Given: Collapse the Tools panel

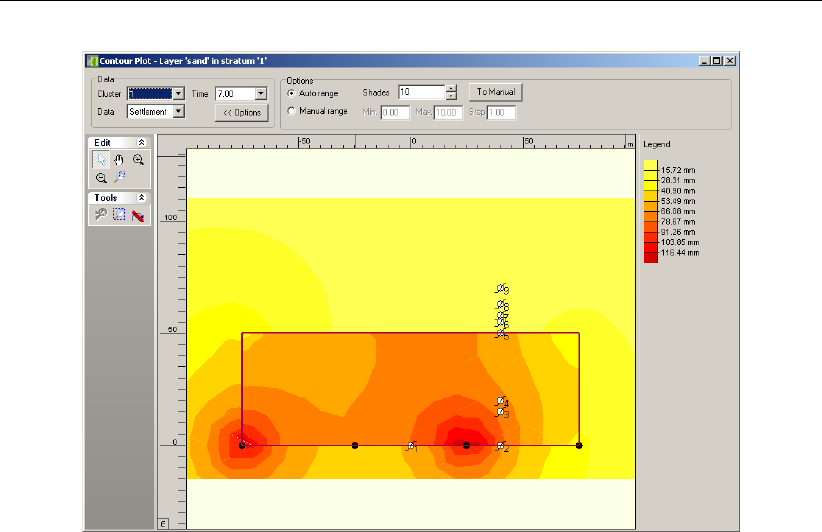Looking at the screenshot, I should click(142, 198).
